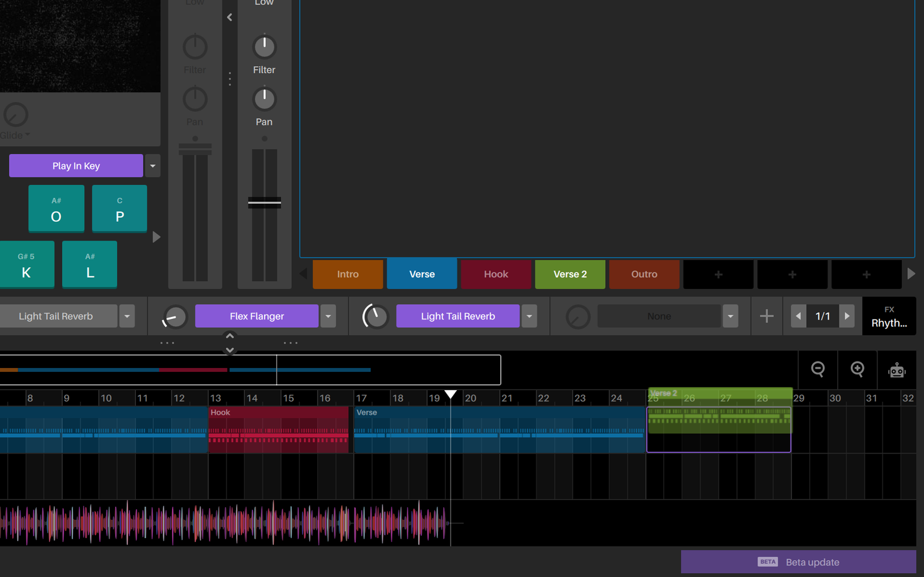The height and width of the screenshot is (577, 924).
Task: Move the channel volume fader
Action: (264, 202)
